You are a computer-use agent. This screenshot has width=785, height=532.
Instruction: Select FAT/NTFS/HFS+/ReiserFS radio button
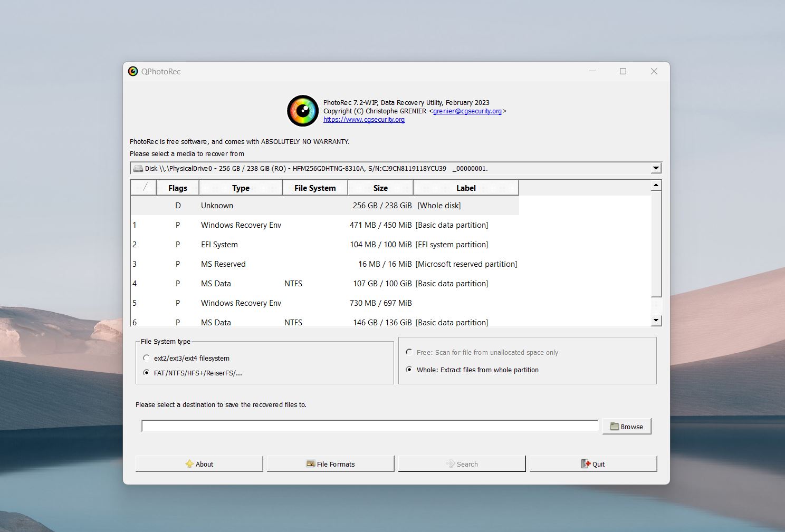pyautogui.click(x=146, y=373)
